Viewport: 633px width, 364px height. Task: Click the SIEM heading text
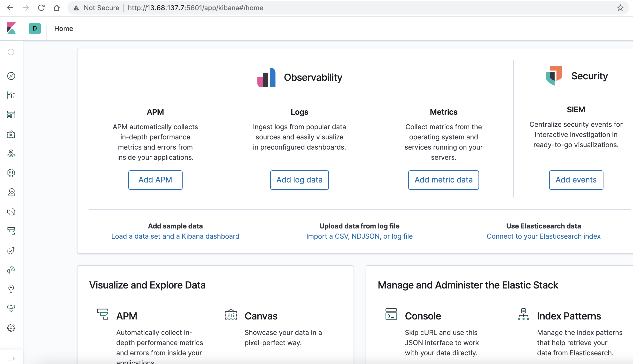coord(576,109)
